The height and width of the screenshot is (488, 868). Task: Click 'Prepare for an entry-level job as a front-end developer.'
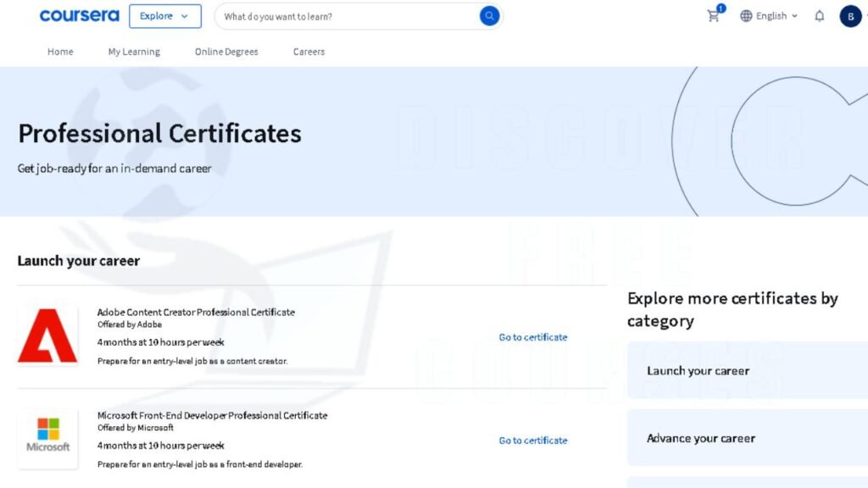coord(200,464)
